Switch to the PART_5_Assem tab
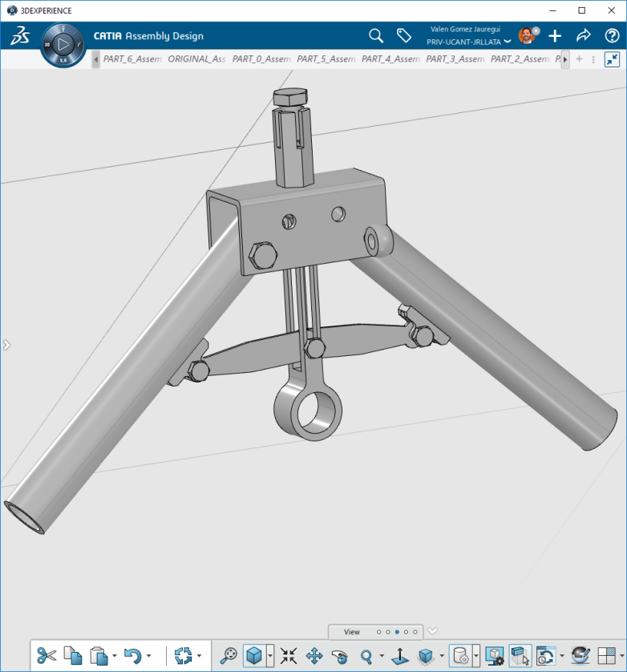The width and height of the screenshot is (627, 672). 326,59
